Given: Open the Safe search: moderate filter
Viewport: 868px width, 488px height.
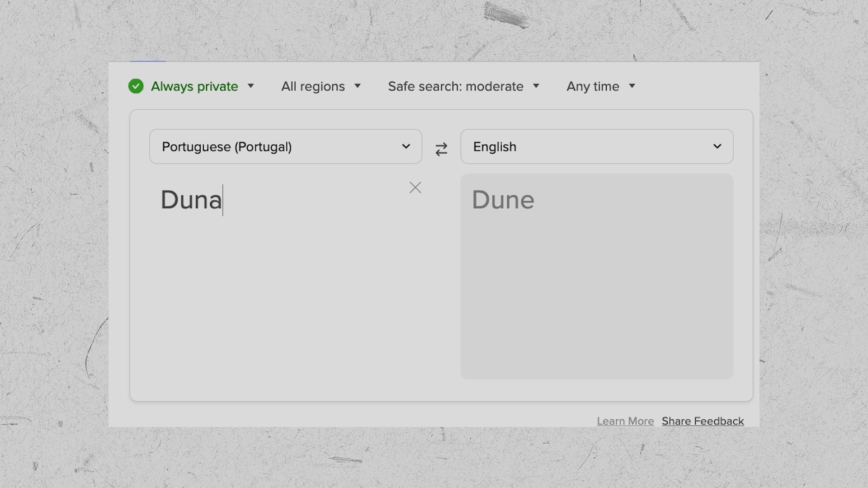Looking at the screenshot, I should pos(455,86).
